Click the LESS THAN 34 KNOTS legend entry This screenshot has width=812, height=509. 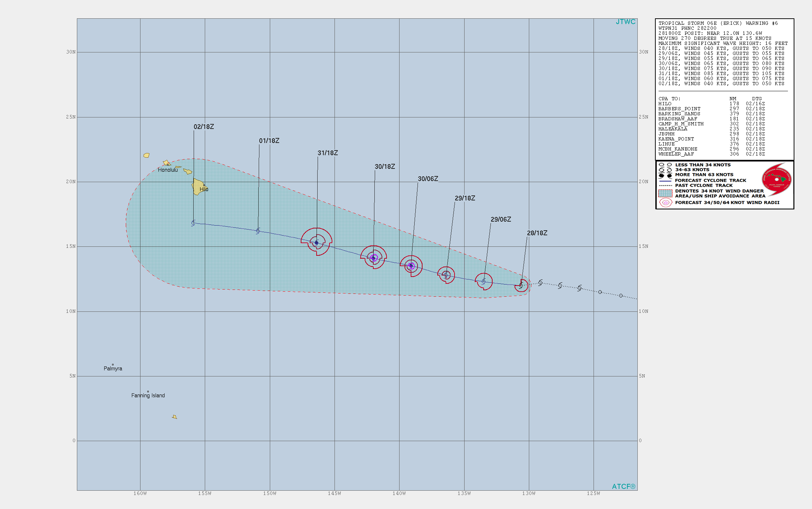click(703, 165)
